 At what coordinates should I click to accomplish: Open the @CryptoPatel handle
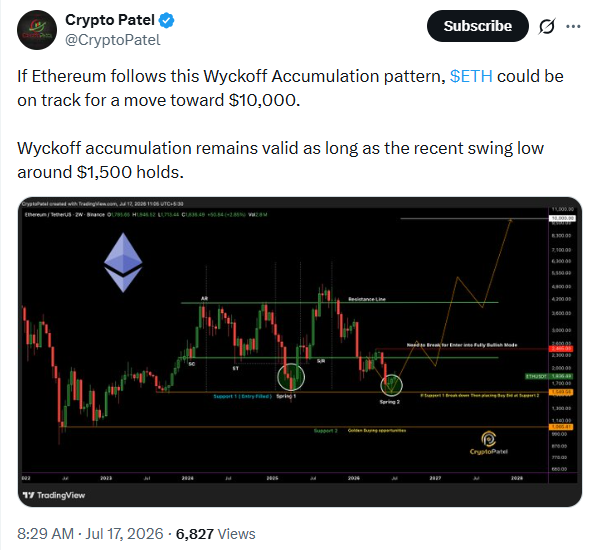113,40
